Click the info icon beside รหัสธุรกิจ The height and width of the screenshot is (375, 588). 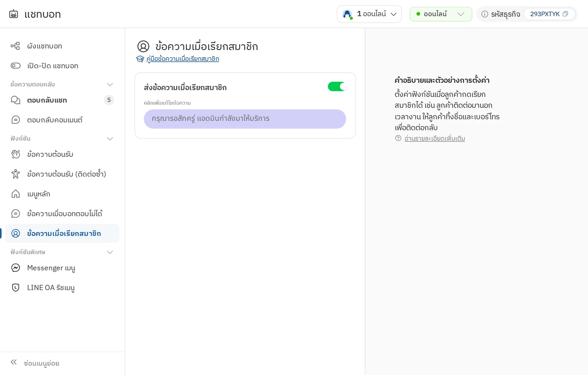[485, 14]
